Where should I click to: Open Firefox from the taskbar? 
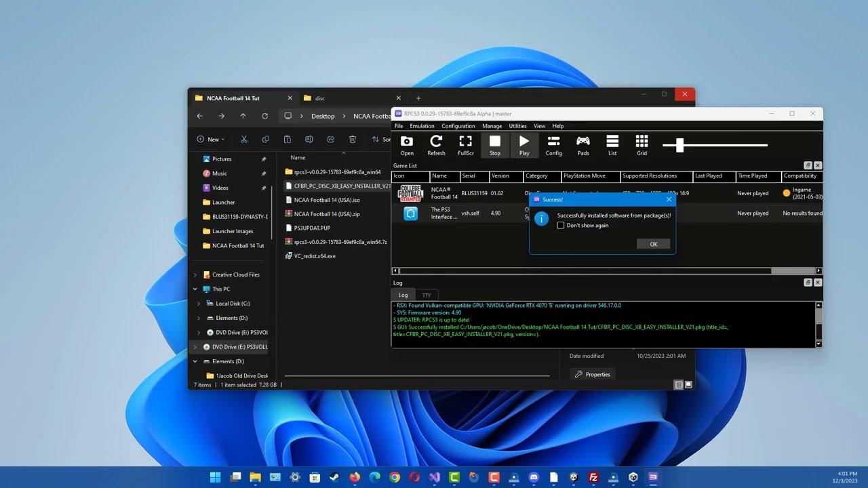click(x=355, y=477)
